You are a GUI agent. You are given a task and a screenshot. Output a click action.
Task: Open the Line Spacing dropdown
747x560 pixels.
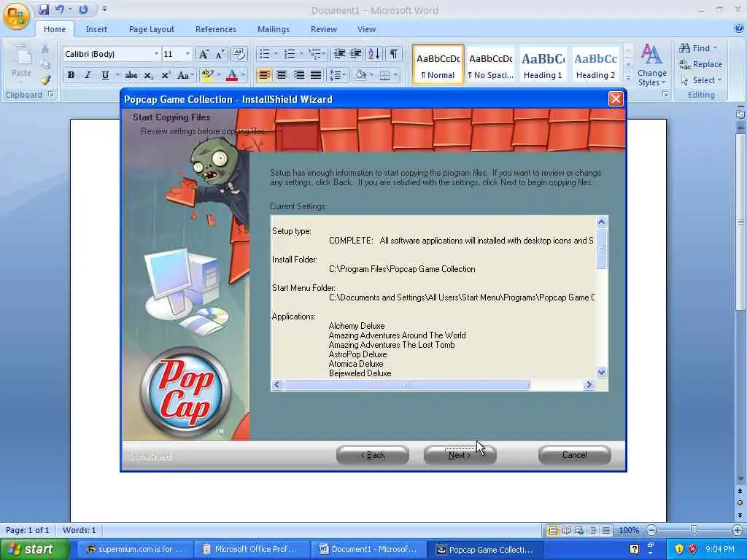(x=338, y=75)
